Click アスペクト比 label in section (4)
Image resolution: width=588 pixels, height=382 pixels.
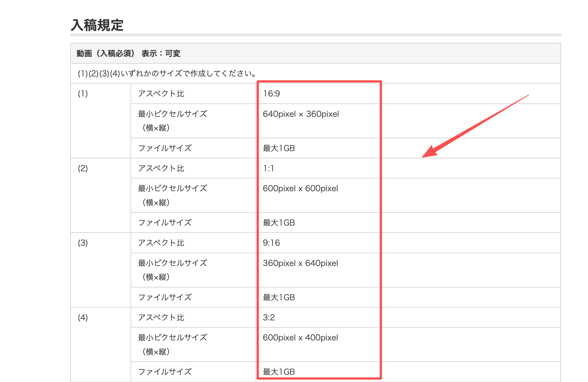(161, 317)
